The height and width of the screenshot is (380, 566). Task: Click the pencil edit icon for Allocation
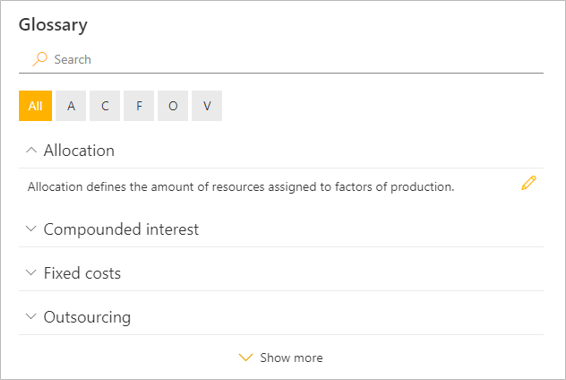tap(528, 183)
